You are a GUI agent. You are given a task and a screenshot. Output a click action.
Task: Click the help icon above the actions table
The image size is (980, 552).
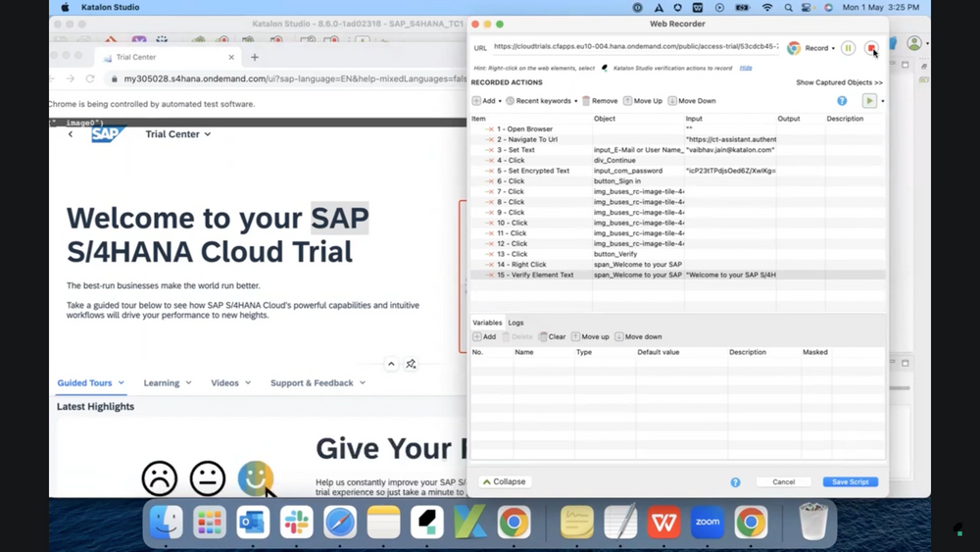[x=842, y=101]
